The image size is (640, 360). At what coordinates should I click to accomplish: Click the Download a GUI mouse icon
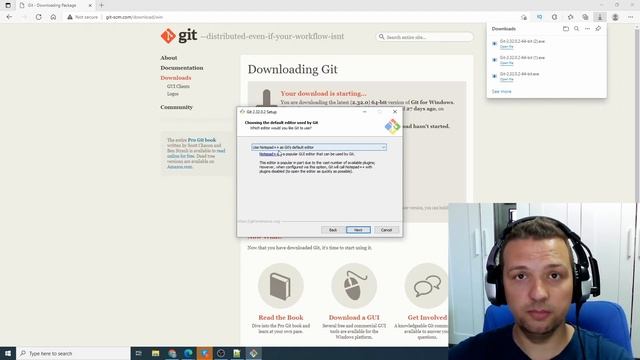coord(354,286)
